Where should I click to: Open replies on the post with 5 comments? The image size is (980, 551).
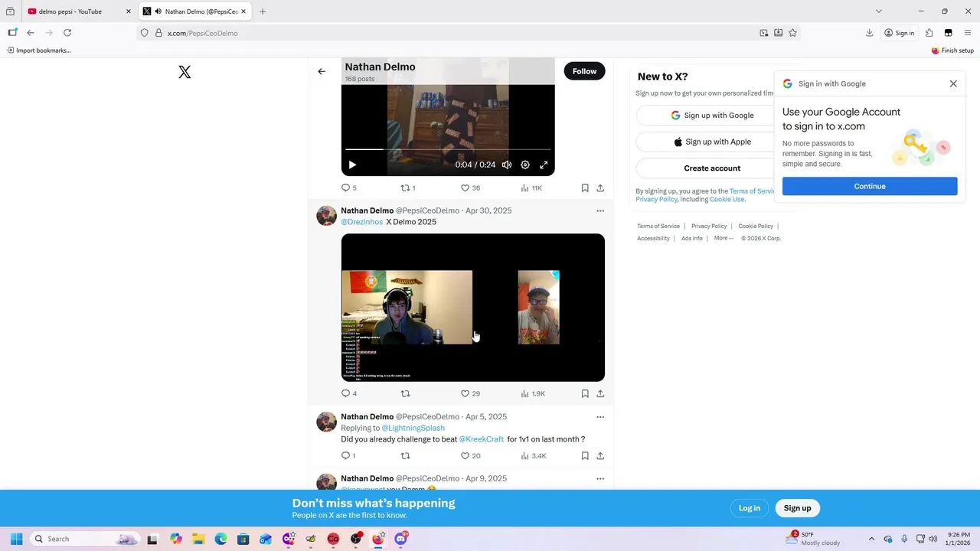point(349,187)
